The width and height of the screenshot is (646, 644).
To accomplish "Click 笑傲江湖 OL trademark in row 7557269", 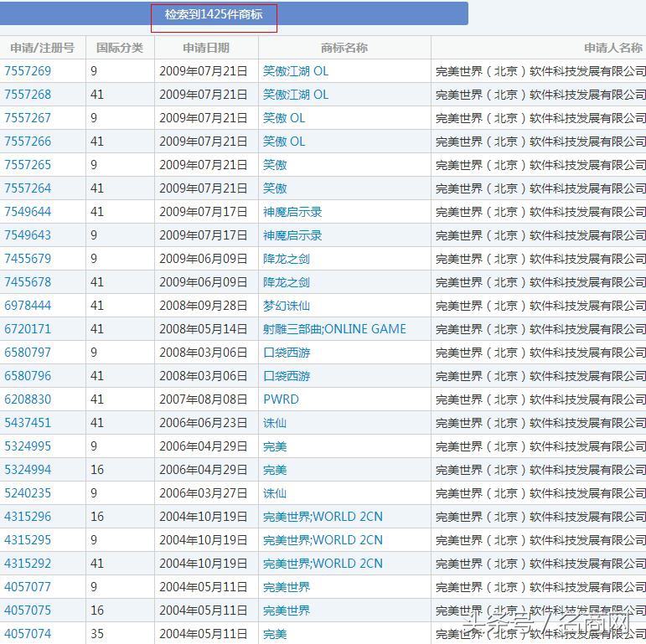I will (x=296, y=71).
